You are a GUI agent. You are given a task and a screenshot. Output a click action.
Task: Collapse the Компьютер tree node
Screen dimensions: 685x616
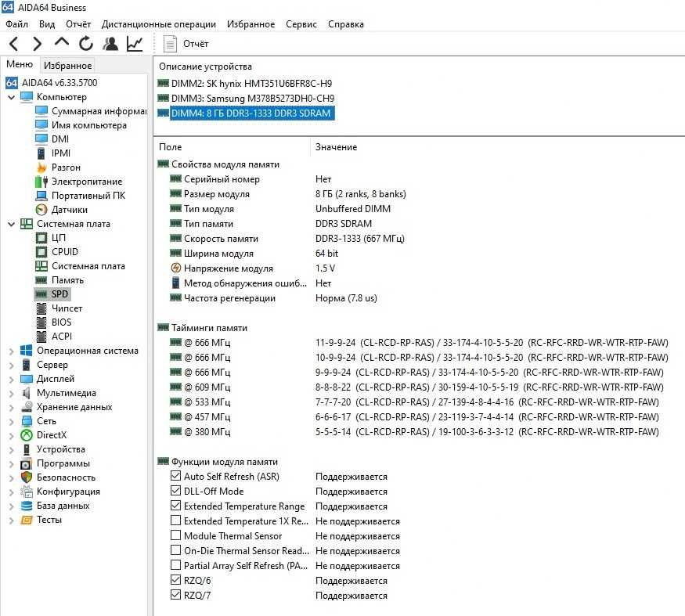12,97
